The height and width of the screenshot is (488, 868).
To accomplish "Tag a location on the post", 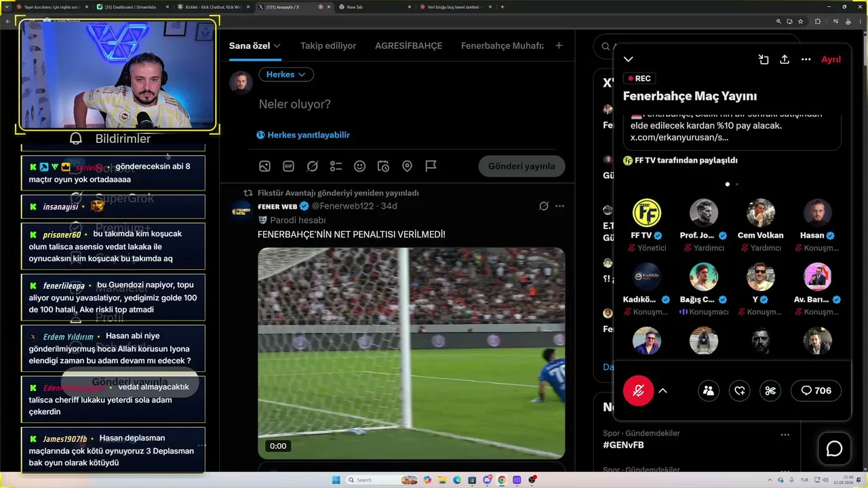I will pyautogui.click(x=407, y=166).
